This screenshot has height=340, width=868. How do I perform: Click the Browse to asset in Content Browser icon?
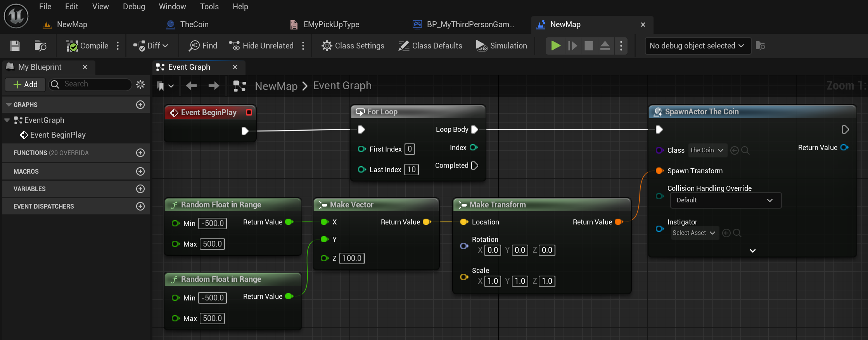pos(40,46)
